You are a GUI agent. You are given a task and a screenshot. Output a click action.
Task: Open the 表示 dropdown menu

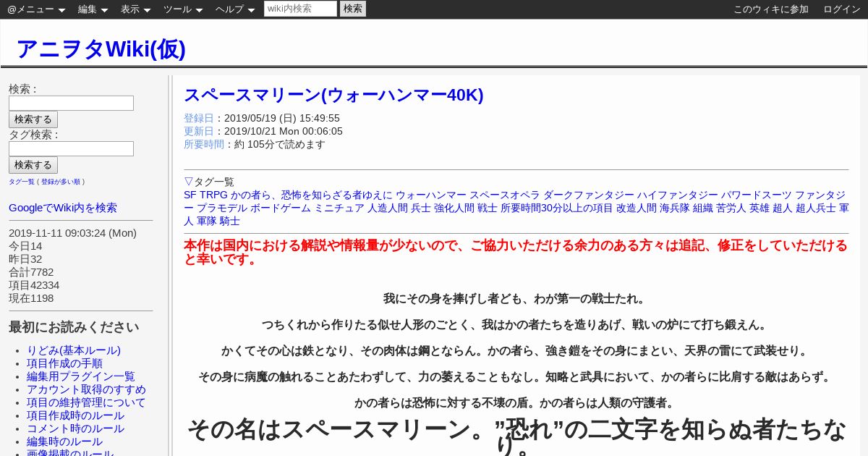(x=135, y=9)
